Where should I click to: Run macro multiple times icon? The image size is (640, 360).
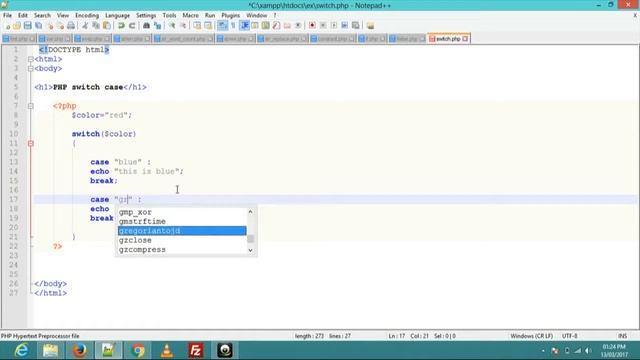pos(344,26)
